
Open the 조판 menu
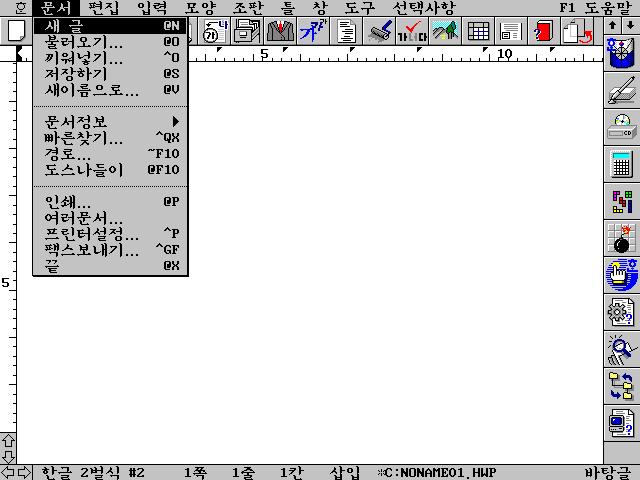coord(248,8)
